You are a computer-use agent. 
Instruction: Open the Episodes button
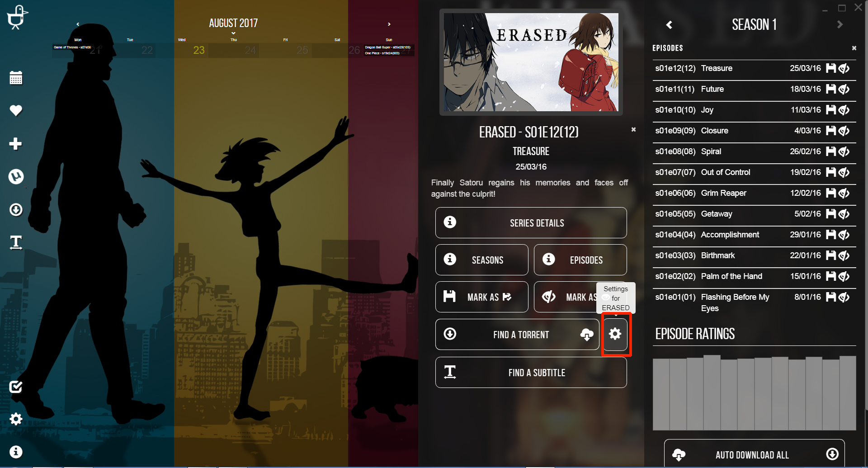580,260
